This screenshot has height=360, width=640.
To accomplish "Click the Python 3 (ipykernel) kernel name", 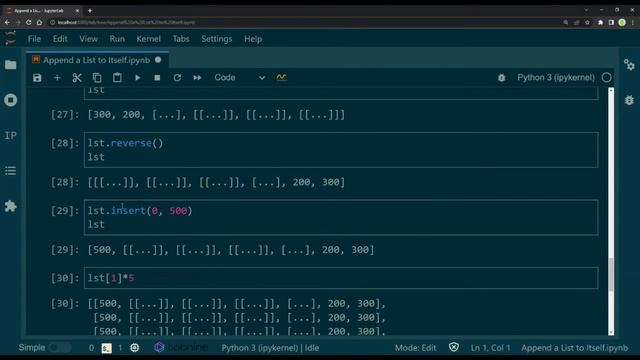I will point(556,78).
